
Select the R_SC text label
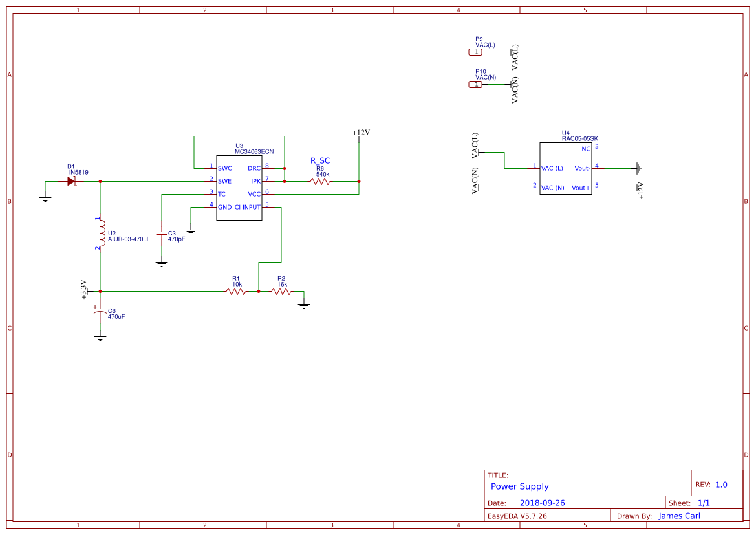pos(320,160)
